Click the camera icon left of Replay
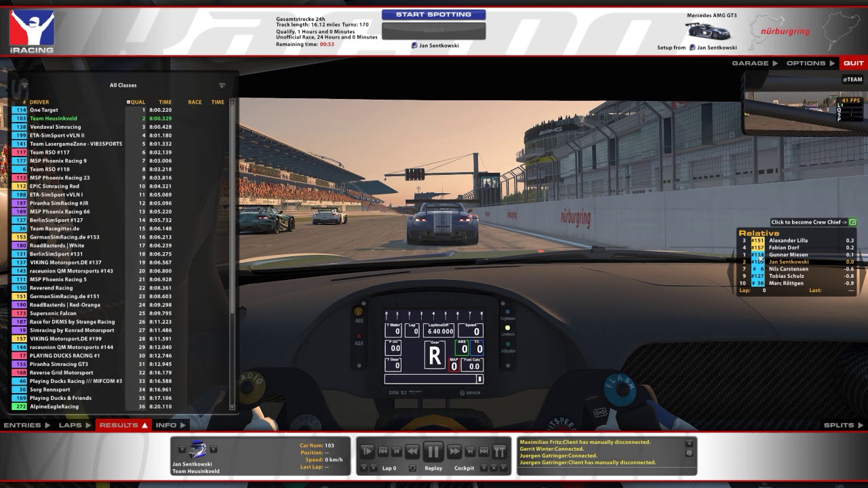Viewport: 868px width, 488px height. click(412, 468)
